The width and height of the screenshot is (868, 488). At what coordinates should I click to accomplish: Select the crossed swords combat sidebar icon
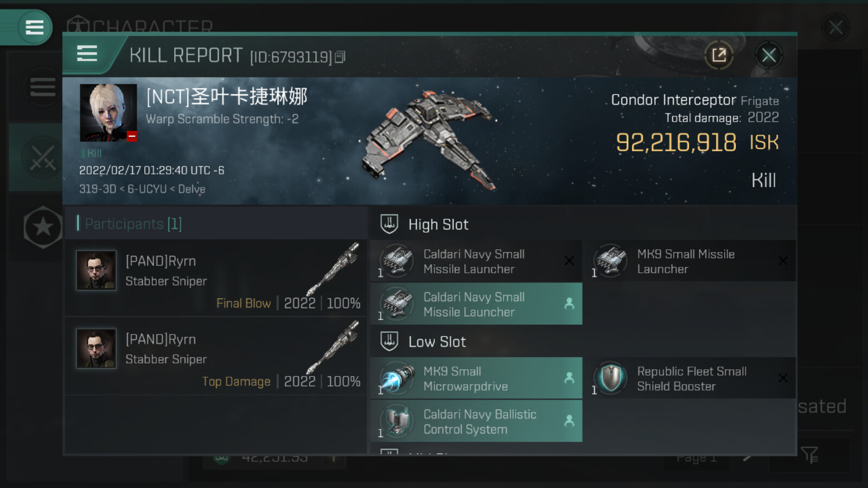42,157
